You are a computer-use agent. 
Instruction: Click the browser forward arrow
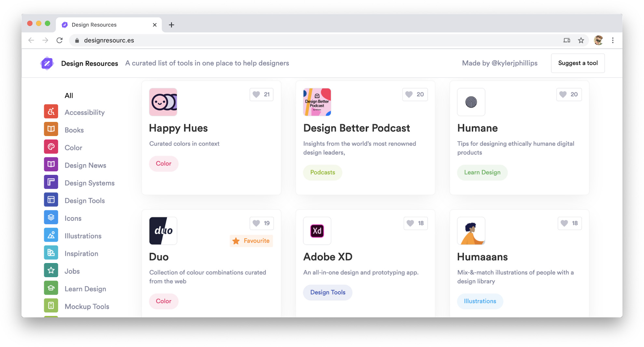[x=45, y=40]
